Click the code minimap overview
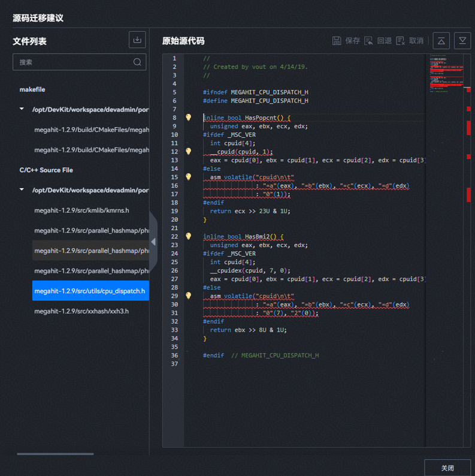 [x=446, y=72]
